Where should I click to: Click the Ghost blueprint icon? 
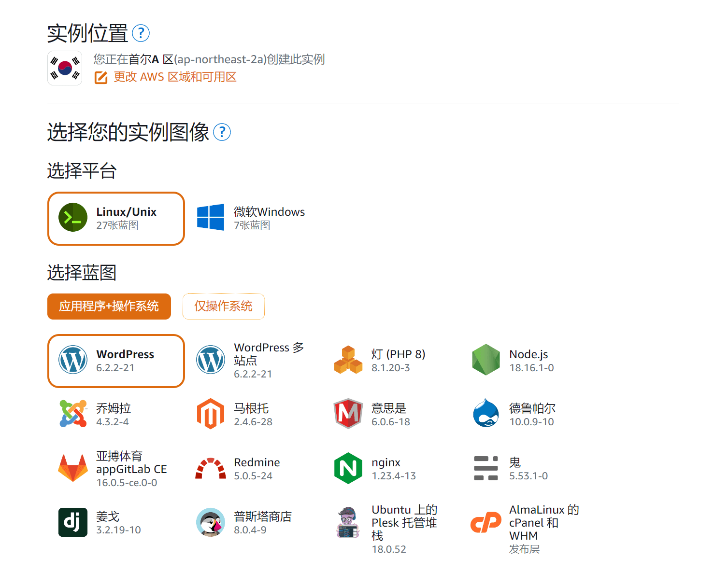pos(486,468)
